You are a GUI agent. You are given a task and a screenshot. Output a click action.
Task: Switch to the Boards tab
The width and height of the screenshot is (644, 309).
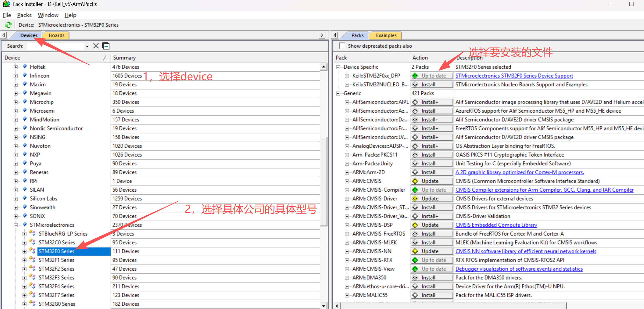tap(56, 35)
